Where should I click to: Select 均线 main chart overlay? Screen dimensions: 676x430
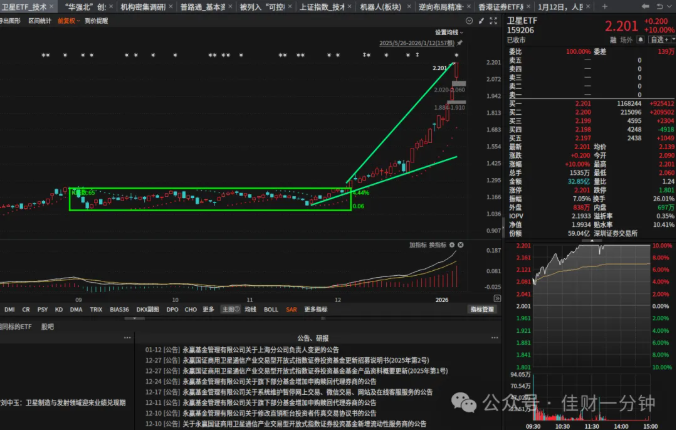point(250,310)
